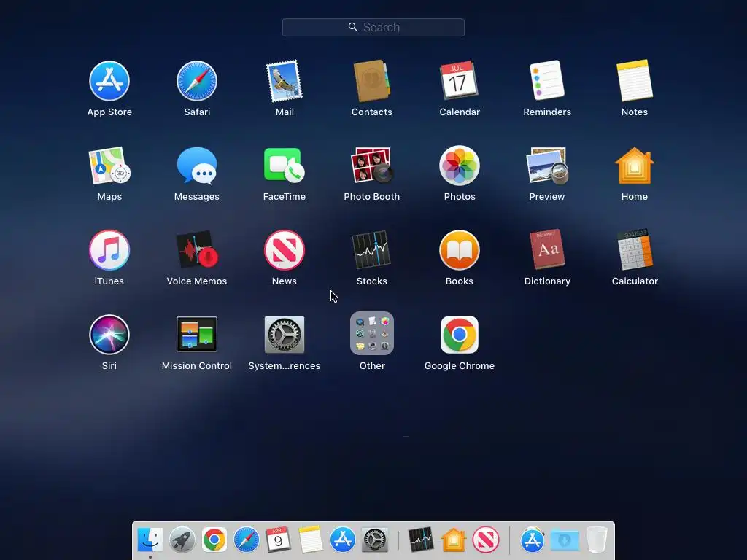The height and width of the screenshot is (560, 747).
Task: Launch FaceTime
Action: click(x=285, y=165)
